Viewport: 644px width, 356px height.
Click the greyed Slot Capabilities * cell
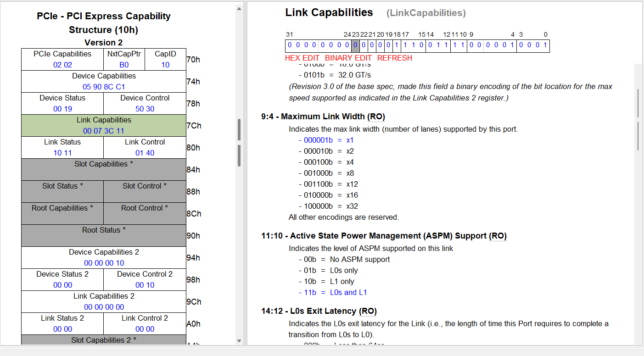point(104,170)
